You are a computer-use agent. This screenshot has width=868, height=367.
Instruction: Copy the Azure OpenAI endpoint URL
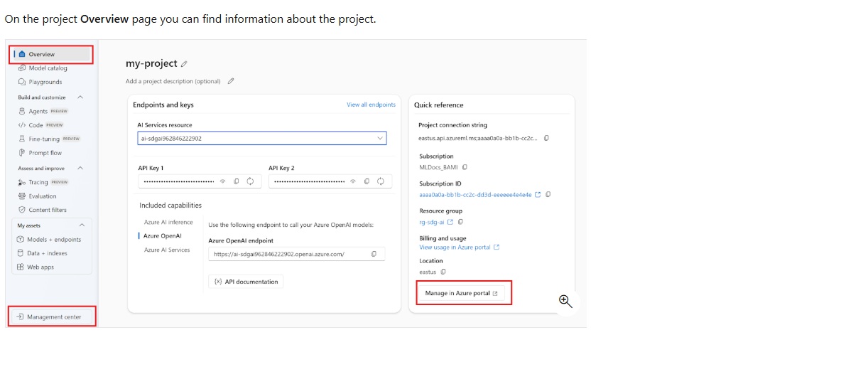pos(374,254)
